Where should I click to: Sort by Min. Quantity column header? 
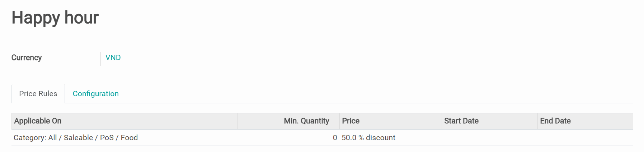(x=306, y=121)
